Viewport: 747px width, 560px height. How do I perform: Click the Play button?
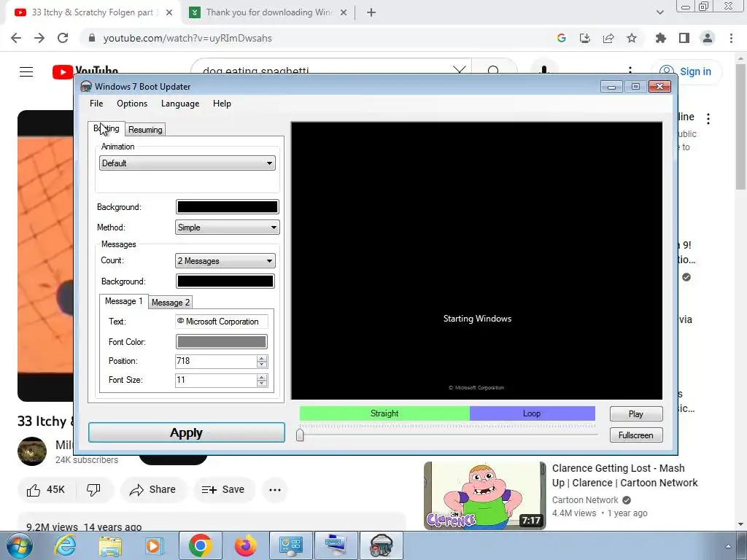(x=636, y=414)
